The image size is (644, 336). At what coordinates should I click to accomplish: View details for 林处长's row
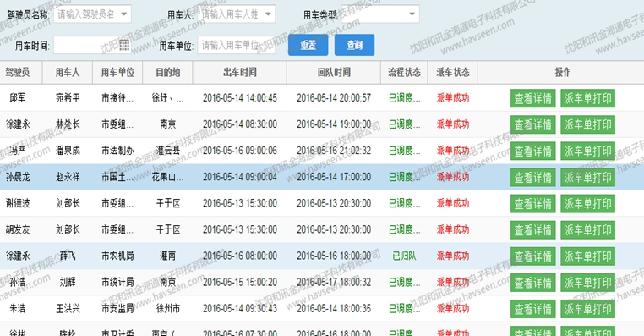pos(533,124)
